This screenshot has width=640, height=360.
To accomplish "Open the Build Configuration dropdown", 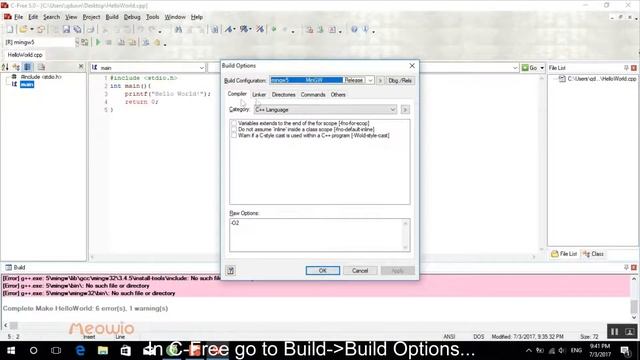I will click(370, 80).
